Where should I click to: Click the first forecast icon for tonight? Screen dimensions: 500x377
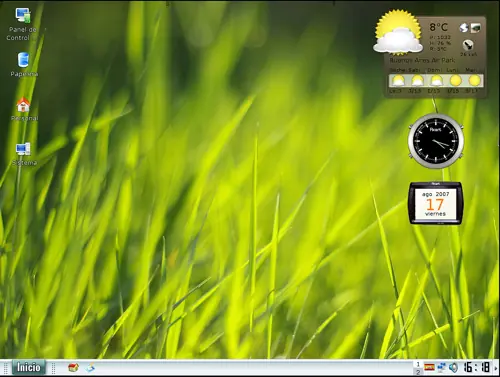pos(398,81)
